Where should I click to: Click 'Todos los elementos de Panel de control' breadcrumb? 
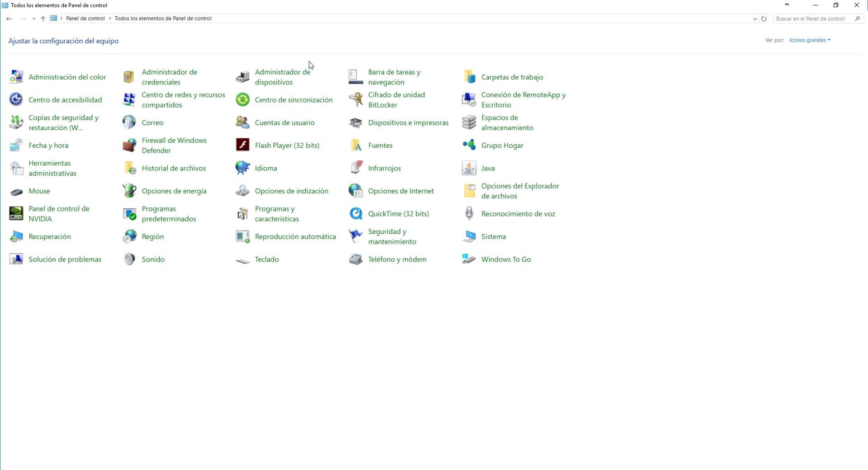click(x=163, y=19)
